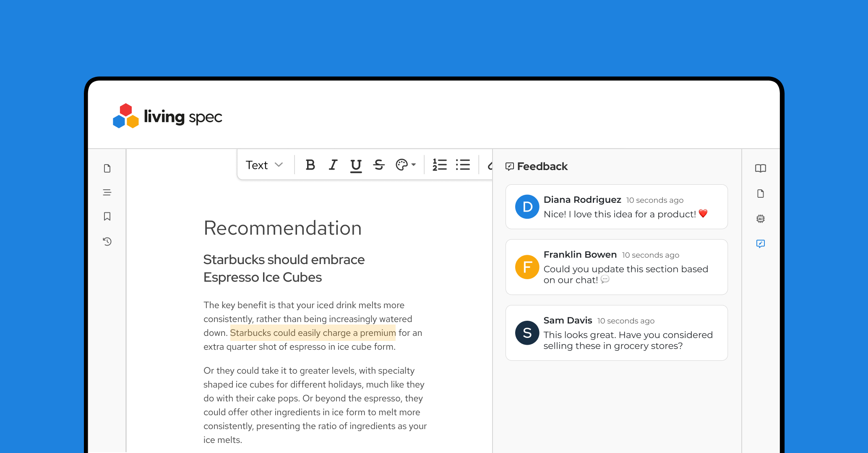This screenshot has height=453, width=868.
Task: Select Franklin Bowen's feedback card
Action: 616,267
